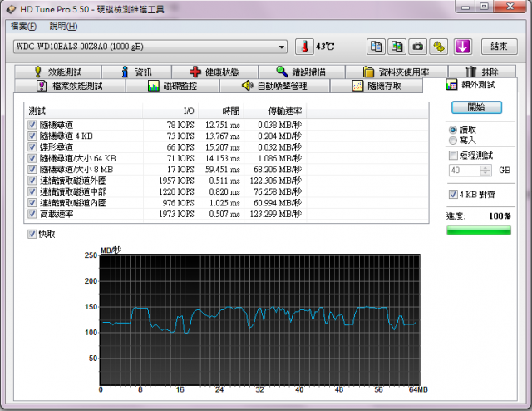Switch to the 磁碟監控 tab
This screenshot has height=411, width=532.
[173, 86]
